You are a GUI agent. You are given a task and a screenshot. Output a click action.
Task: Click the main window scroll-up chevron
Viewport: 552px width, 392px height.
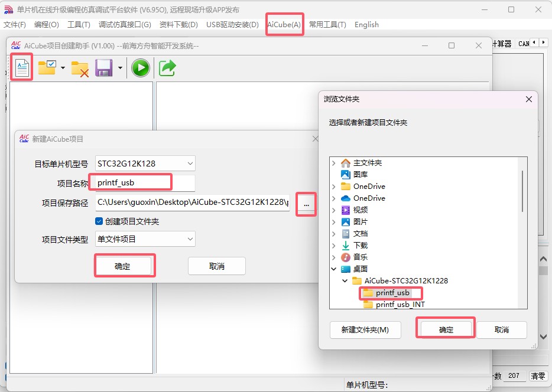[x=543, y=259]
